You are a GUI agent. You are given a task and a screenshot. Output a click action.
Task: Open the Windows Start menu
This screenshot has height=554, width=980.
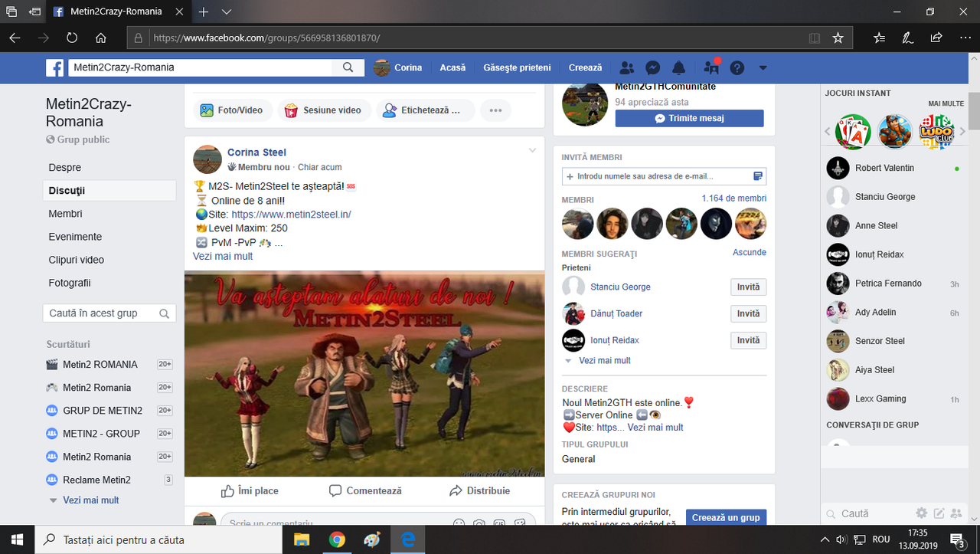[x=17, y=539]
